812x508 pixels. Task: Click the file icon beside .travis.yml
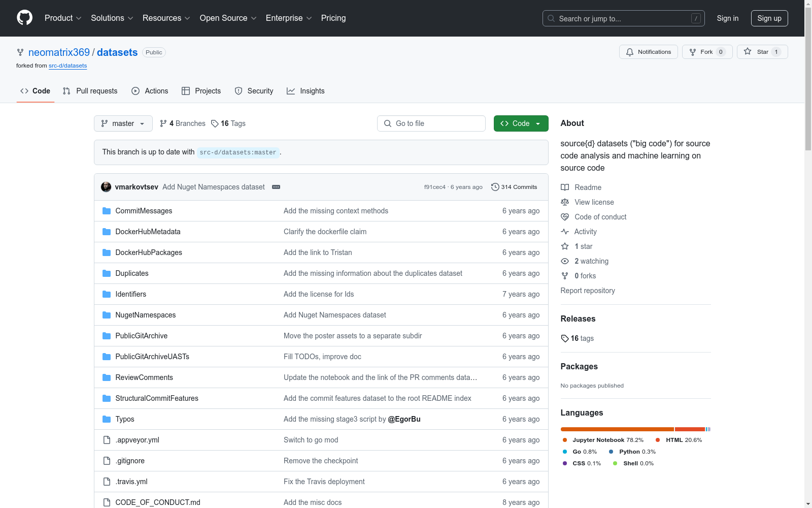(x=107, y=482)
